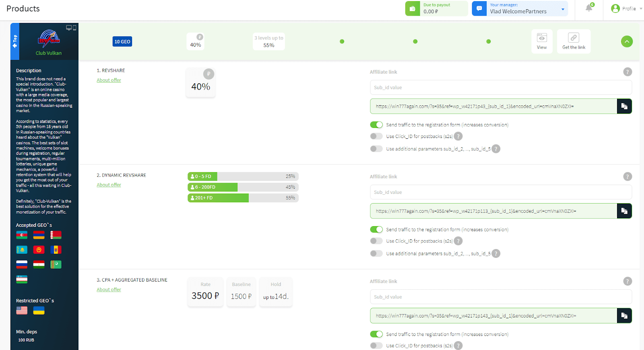
Task: Open About offer link under Revshare
Action: pyautogui.click(x=109, y=80)
